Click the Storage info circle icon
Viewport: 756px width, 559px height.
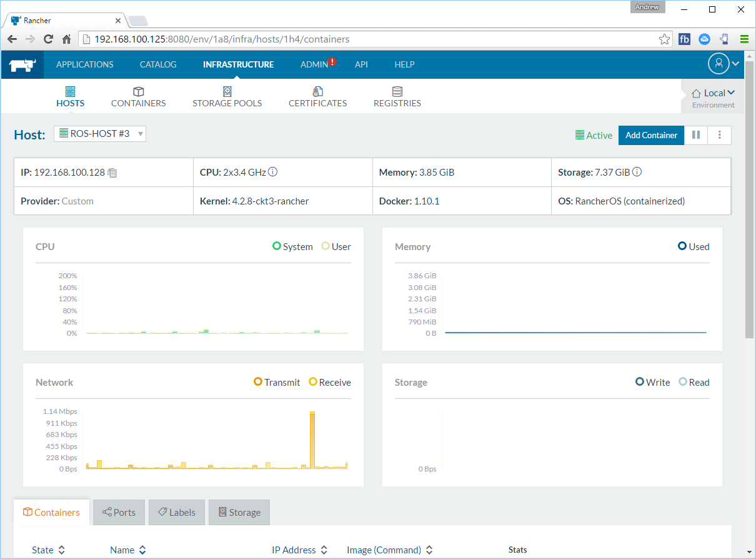tap(637, 172)
